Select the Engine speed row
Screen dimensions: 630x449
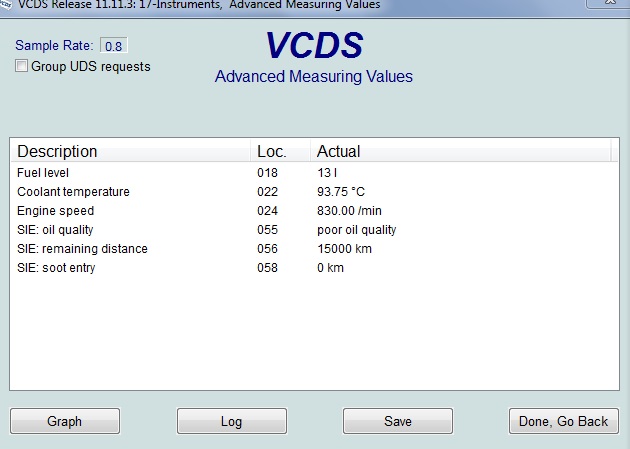click(314, 210)
